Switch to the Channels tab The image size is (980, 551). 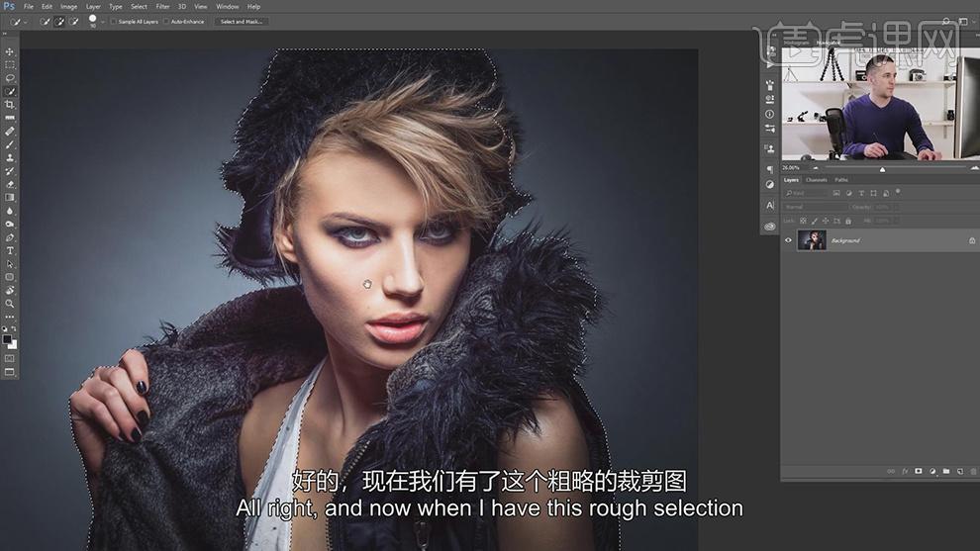point(817,180)
